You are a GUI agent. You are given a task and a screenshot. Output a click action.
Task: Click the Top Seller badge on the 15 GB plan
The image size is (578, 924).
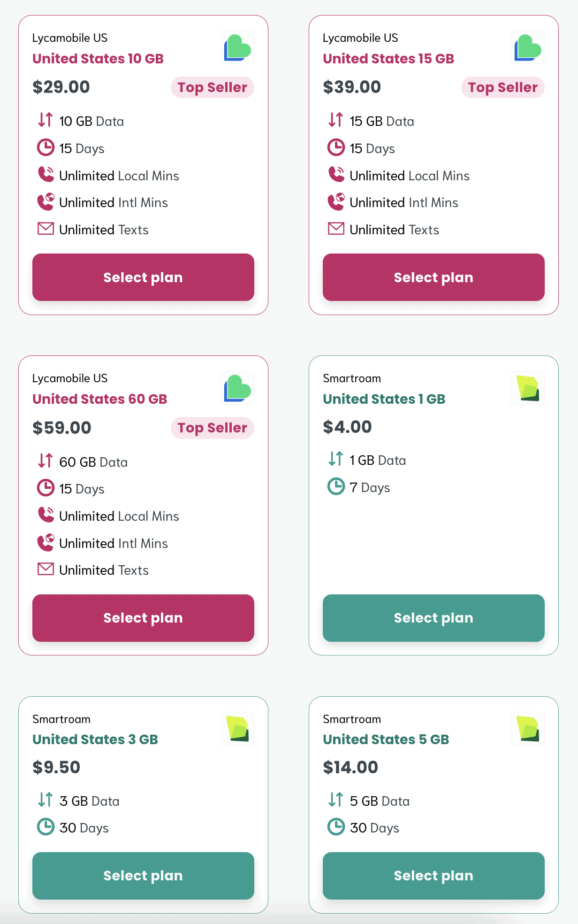click(x=502, y=87)
